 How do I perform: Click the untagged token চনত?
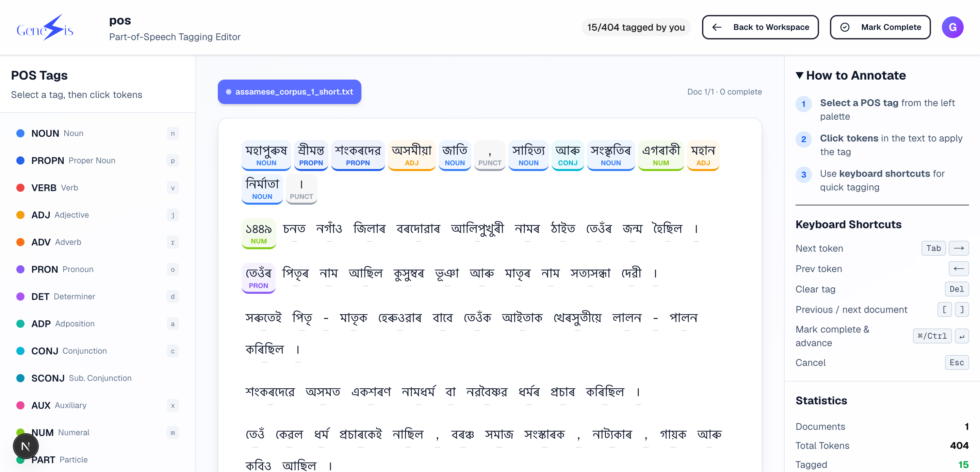tap(294, 230)
